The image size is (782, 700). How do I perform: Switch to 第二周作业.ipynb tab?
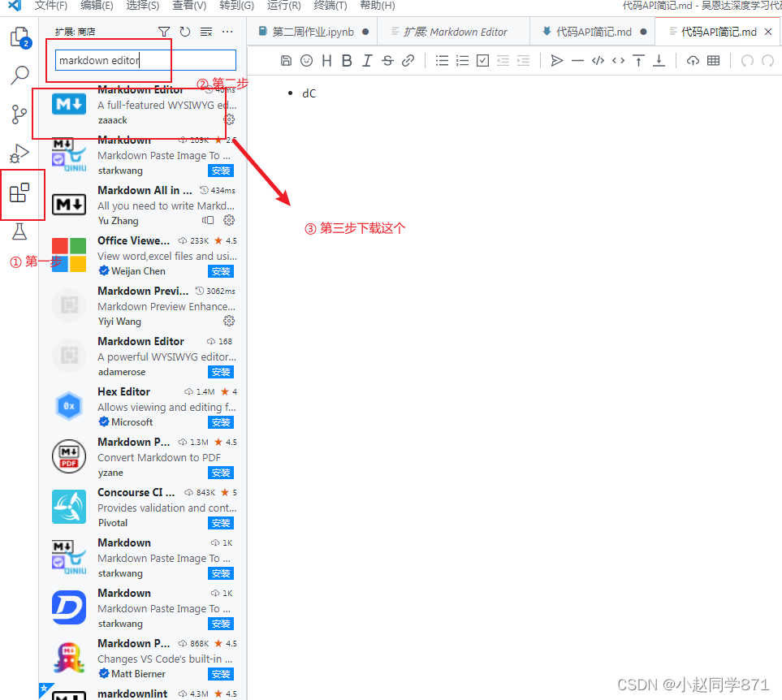pos(313,32)
